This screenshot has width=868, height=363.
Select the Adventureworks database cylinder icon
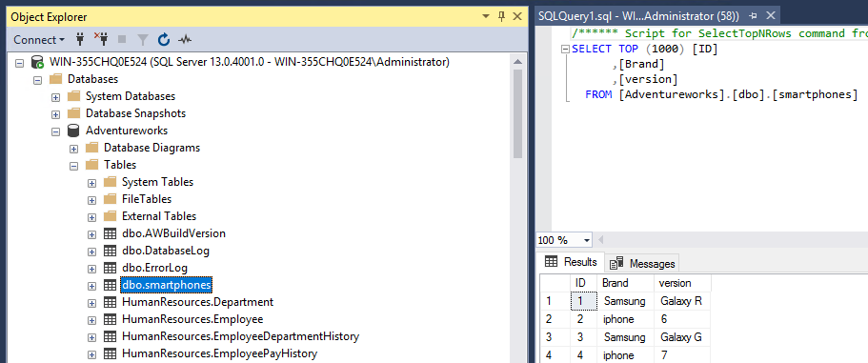tap(73, 131)
